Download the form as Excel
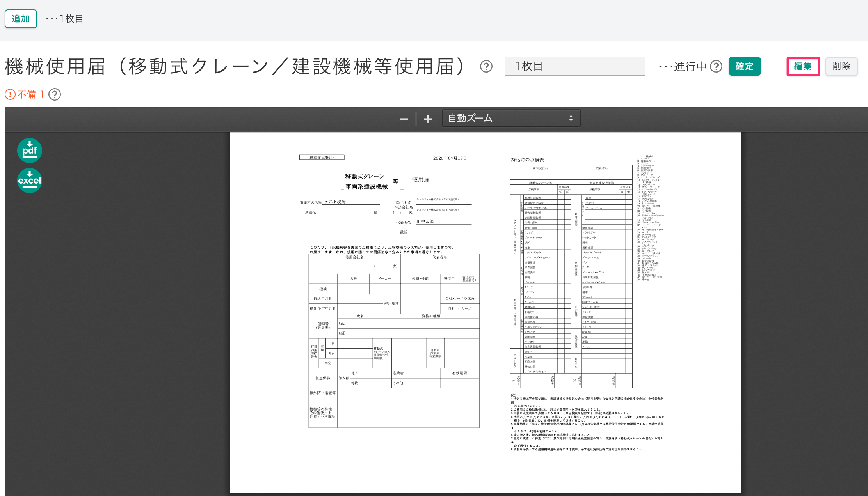This screenshot has height=496, width=868. (x=30, y=181)
